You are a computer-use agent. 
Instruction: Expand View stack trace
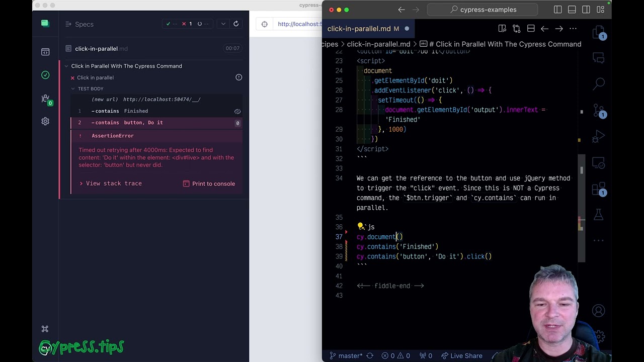(x=111, y=184)
